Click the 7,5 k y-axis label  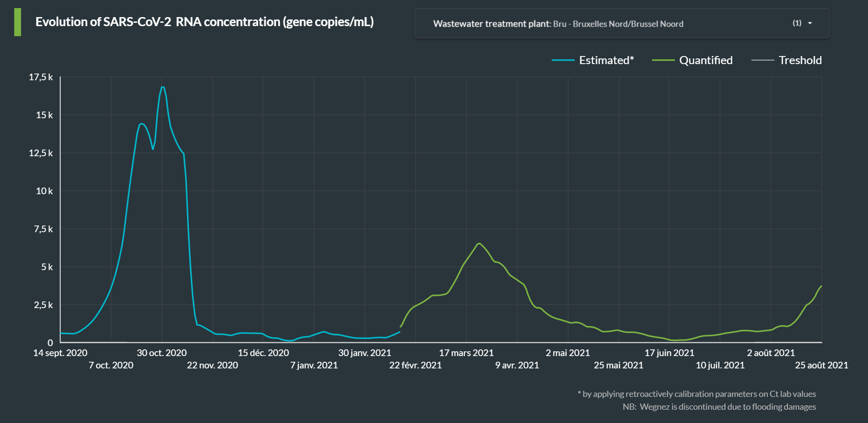pyautogui.click(x=43, y=229)
